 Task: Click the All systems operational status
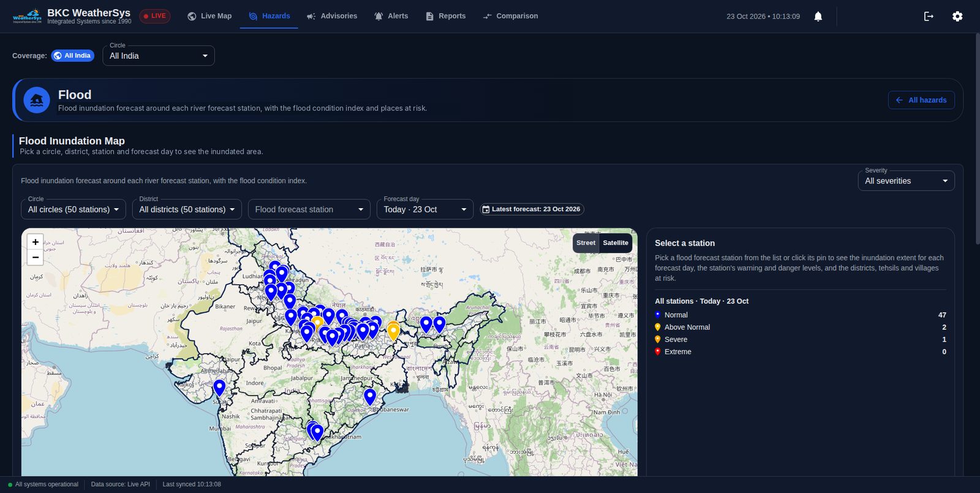(43, 484)
